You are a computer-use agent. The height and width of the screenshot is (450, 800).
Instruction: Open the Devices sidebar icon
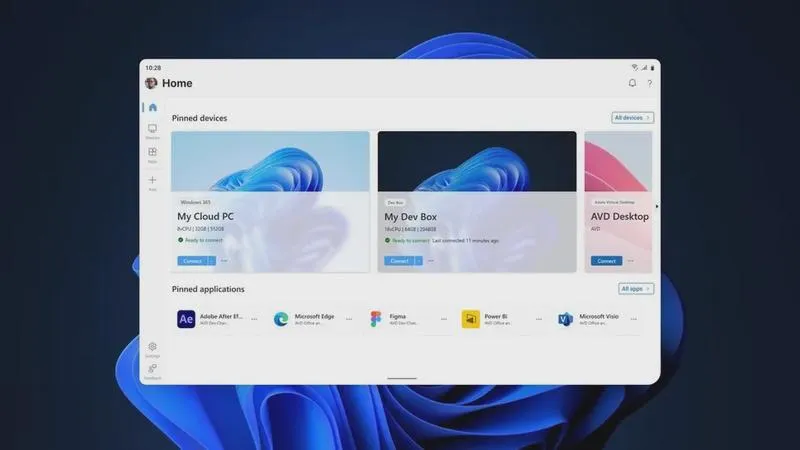click(x=152, y=131)
